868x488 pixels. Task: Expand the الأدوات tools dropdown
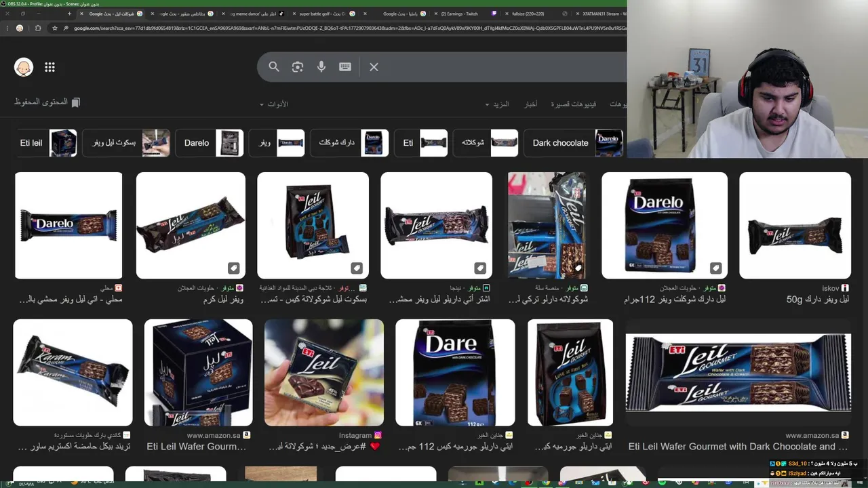pyautogui.click(x=274, y=104)
